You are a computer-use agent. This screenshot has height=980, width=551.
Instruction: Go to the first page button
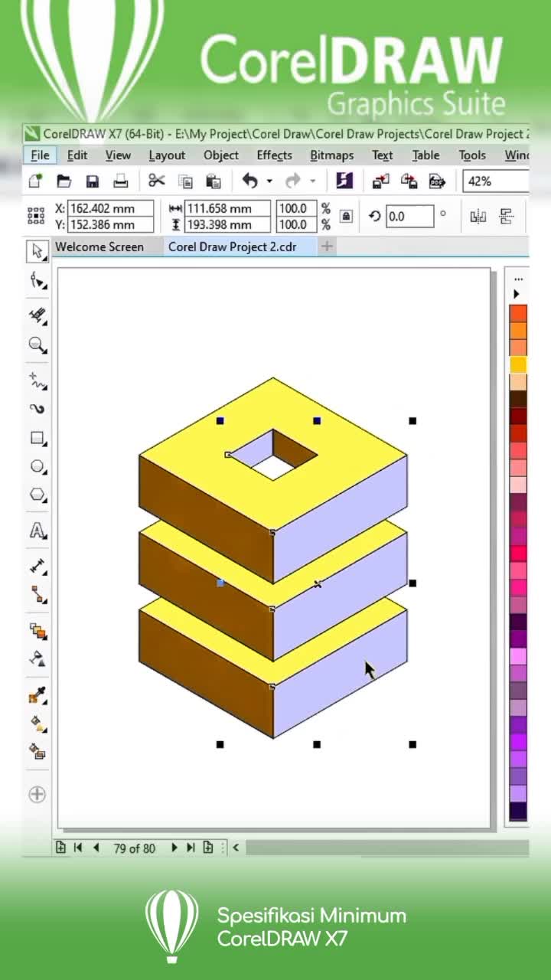pos(78,848)
